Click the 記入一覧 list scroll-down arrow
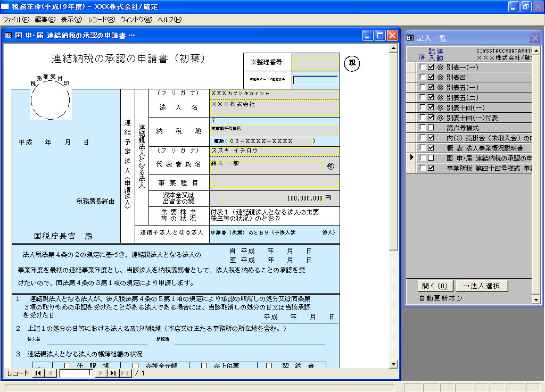Image resolution: width=545 pixels, height=392 pixels. tap(536, 299)
